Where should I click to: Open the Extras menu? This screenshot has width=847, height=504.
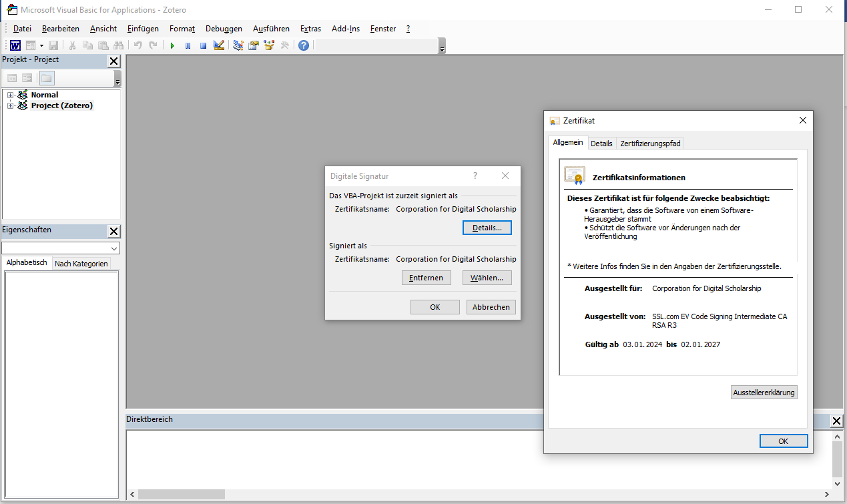click(310, 29)
